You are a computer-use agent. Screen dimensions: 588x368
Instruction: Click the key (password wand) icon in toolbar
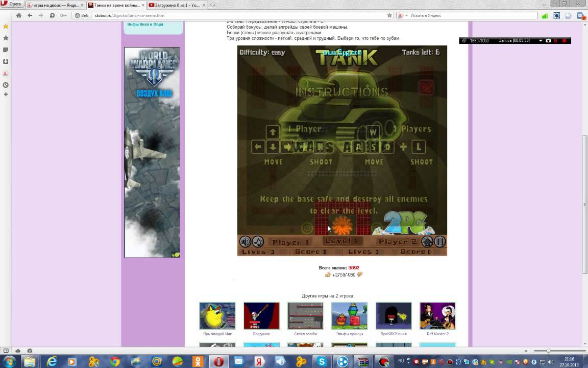point(63,15)
